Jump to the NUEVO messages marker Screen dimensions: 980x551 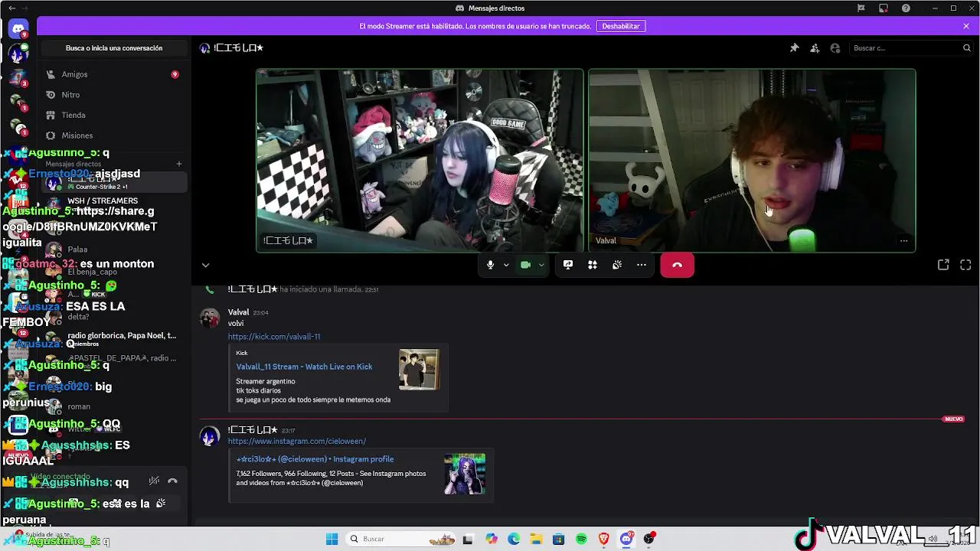[x=953, y=419]
